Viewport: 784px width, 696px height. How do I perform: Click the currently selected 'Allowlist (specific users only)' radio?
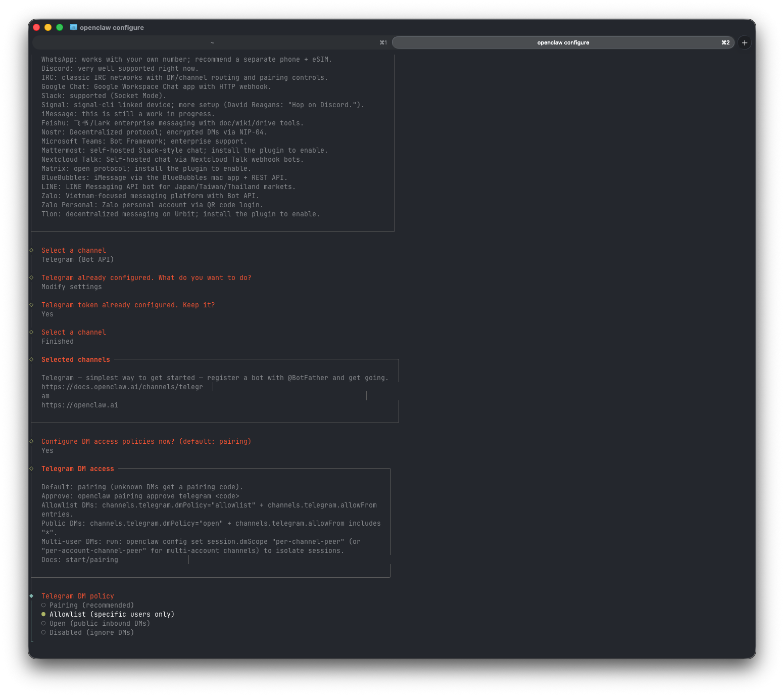112,614
